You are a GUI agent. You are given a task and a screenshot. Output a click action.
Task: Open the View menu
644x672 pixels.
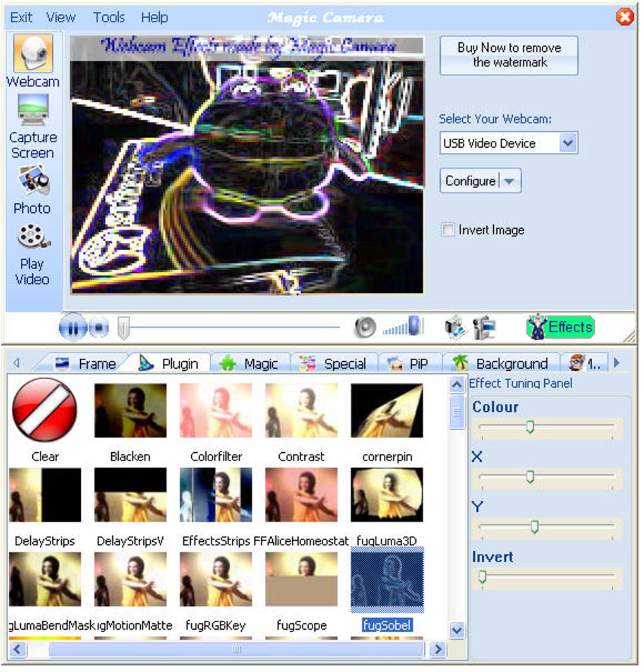coord(61,18)
